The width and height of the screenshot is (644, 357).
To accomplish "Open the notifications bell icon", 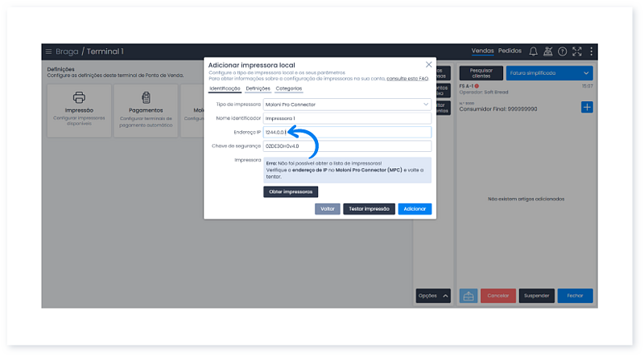I will point(533,51).
